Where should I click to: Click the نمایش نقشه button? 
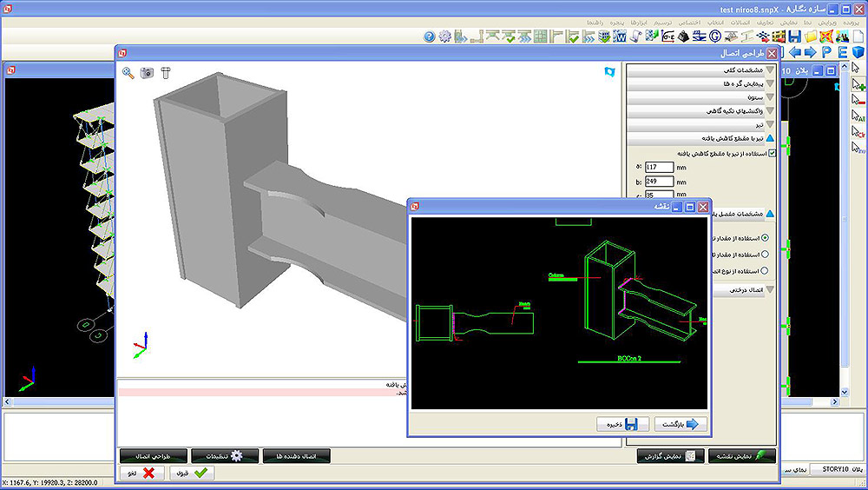click(x=742, y=455)
